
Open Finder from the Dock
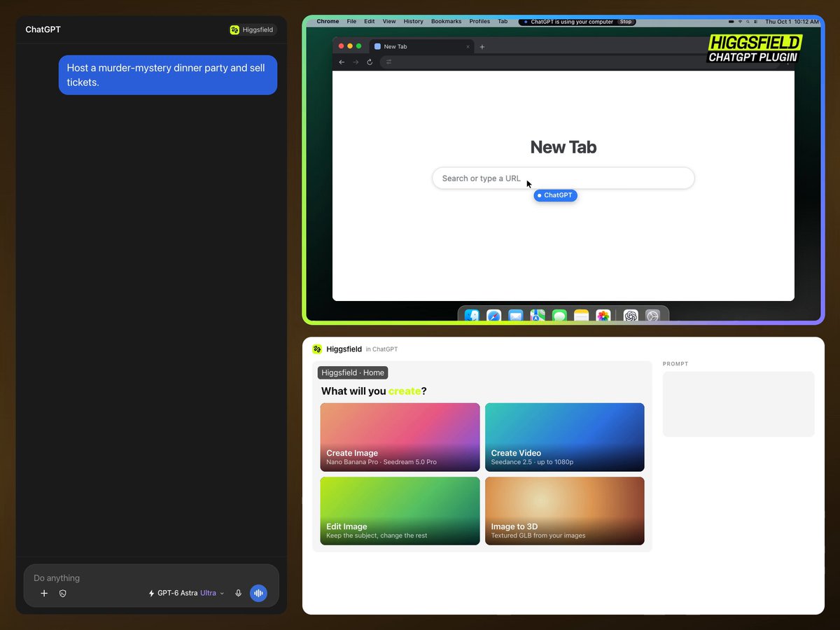click(x=472, y=316)
